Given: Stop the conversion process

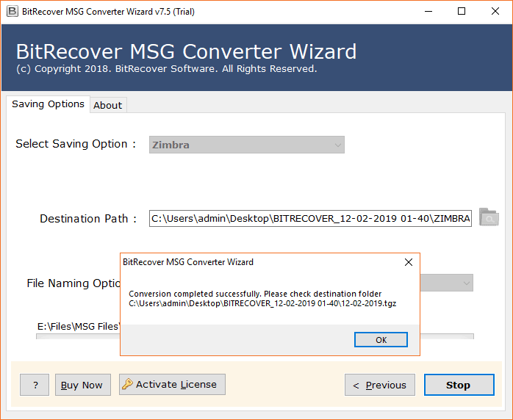Looking at the screenshot, I should [x=459, y=385].
